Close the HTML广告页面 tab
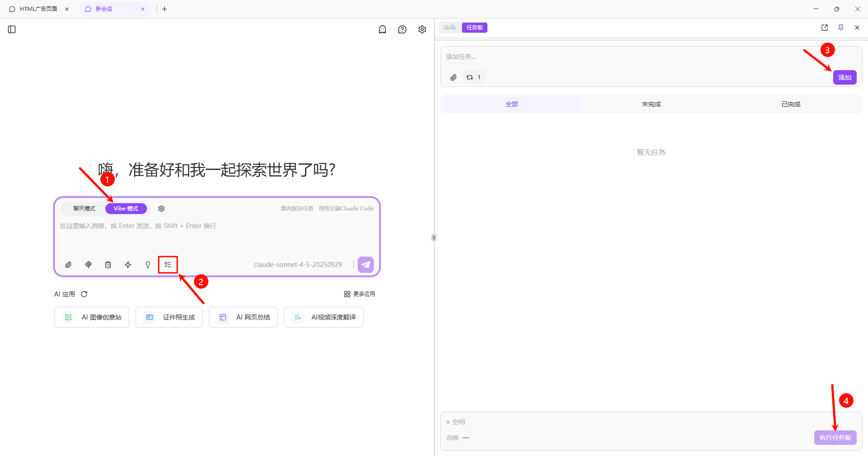Image resolution: width=868 pixels, height=467 pixels. tap(67, 9)
